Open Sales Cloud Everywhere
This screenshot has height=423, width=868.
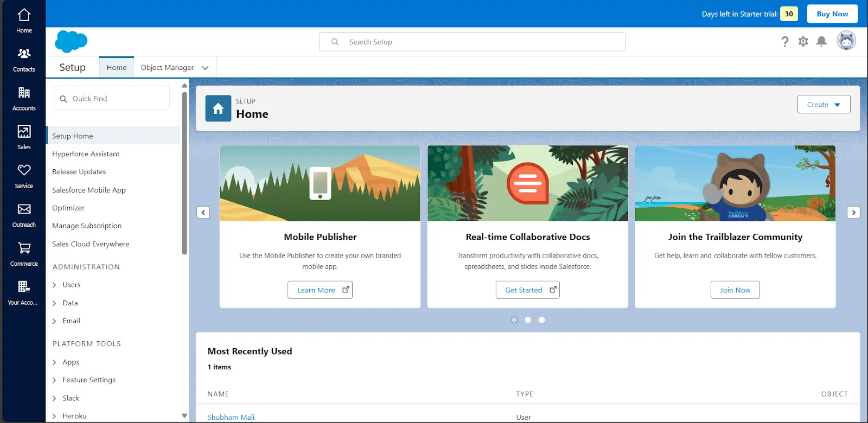(x=91, y=244)
